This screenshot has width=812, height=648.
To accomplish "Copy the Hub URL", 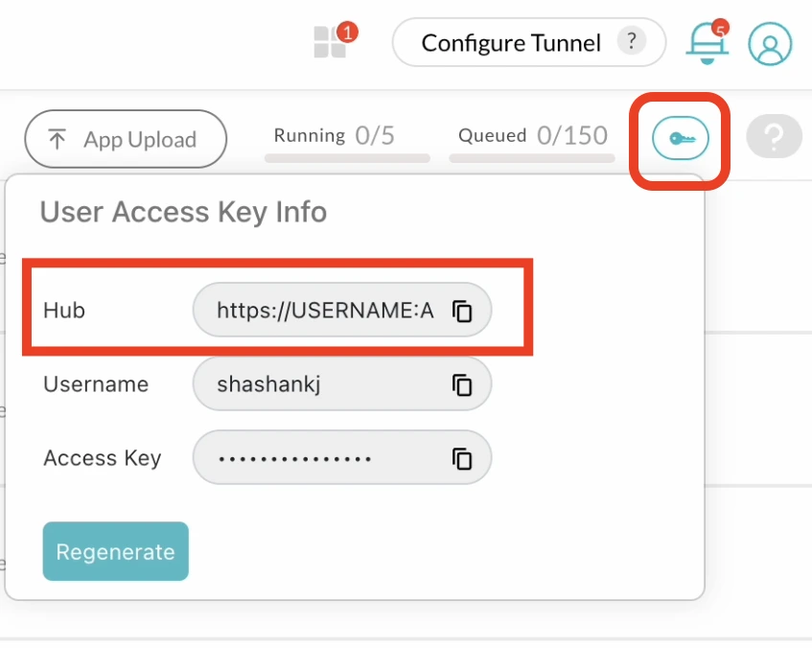I will [462, 312].
